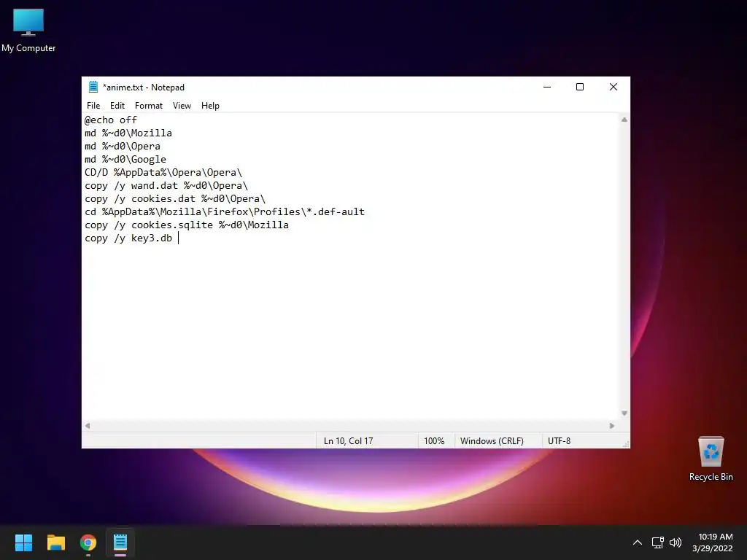The image size is (747, 560).
Task: Minimize the Notepad window
Action: click(547, 87)
